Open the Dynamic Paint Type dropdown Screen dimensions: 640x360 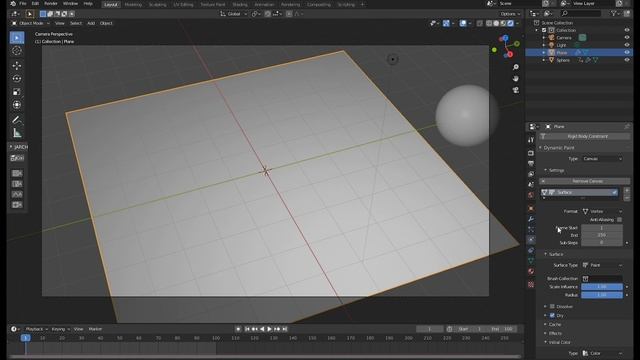click(602, 159)
